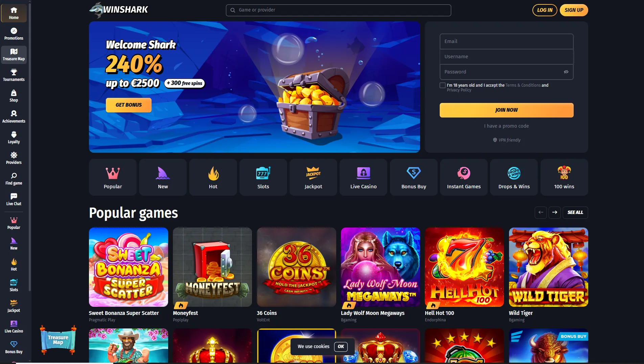Select the Jackpot category tile

313,177
